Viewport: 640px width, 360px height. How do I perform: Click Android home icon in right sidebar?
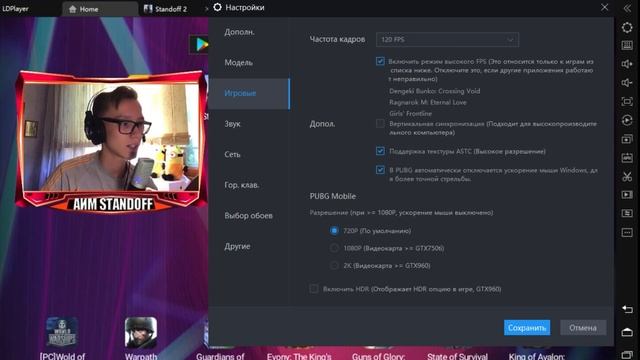pyautogui.click(x=627, y=332)
